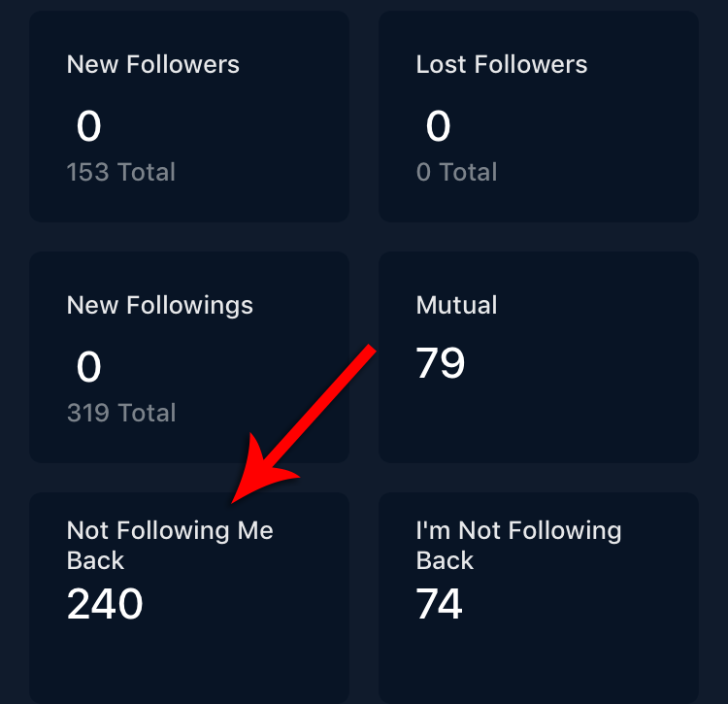
Task: Tap the Not Following Me Back heading
Action: [170, 545]
